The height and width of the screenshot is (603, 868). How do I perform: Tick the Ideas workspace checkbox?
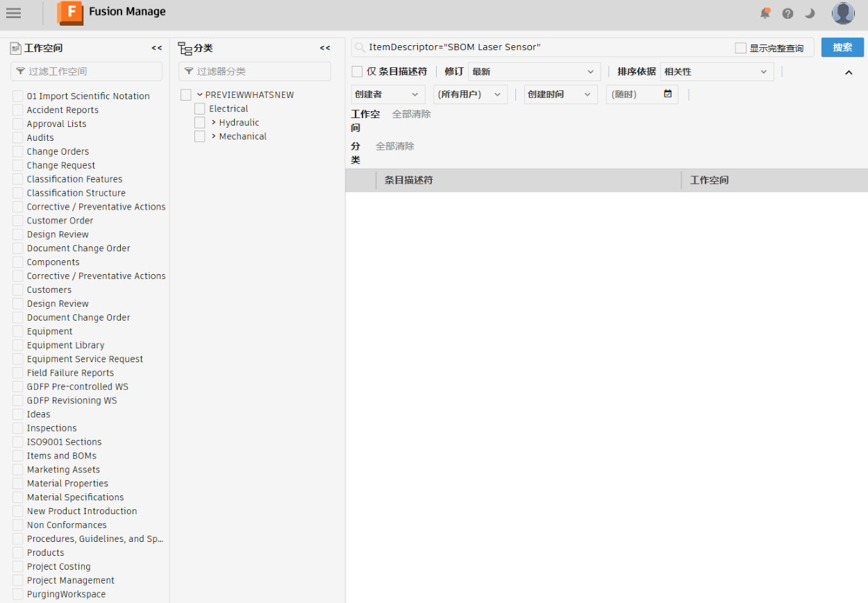[18, 414]
